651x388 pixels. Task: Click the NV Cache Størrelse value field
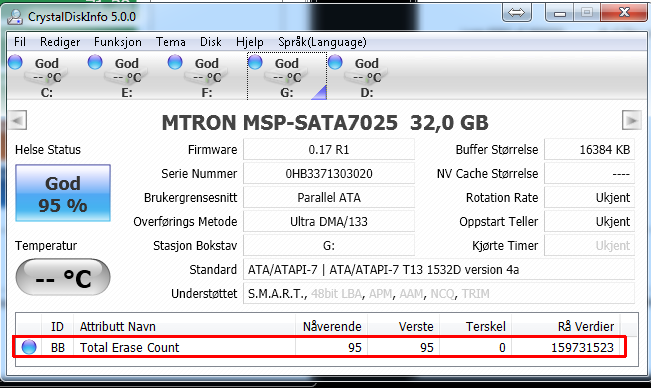coord(590,173)
